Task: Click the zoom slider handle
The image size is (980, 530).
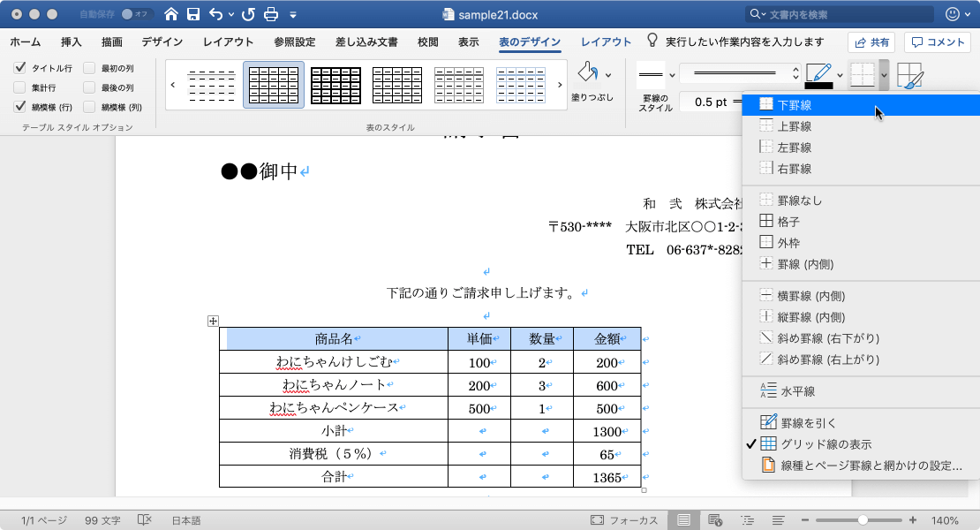Action: click(863, 520)
